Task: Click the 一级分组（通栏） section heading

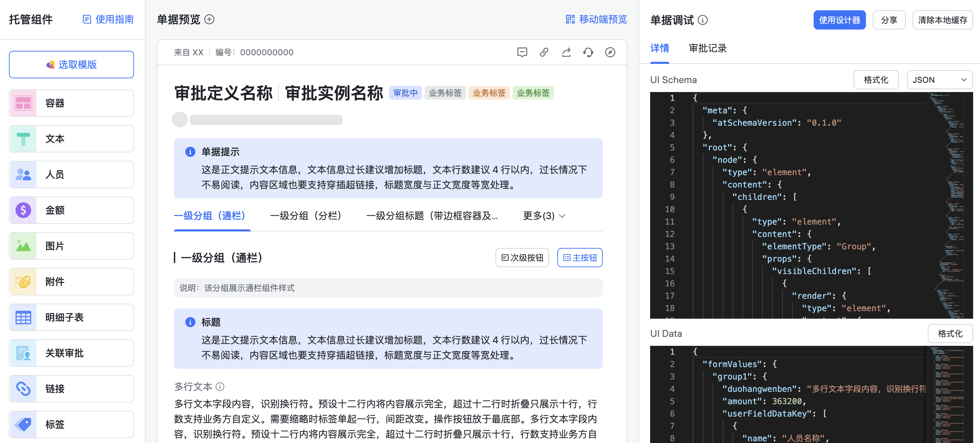Action: tap(222, 258)
